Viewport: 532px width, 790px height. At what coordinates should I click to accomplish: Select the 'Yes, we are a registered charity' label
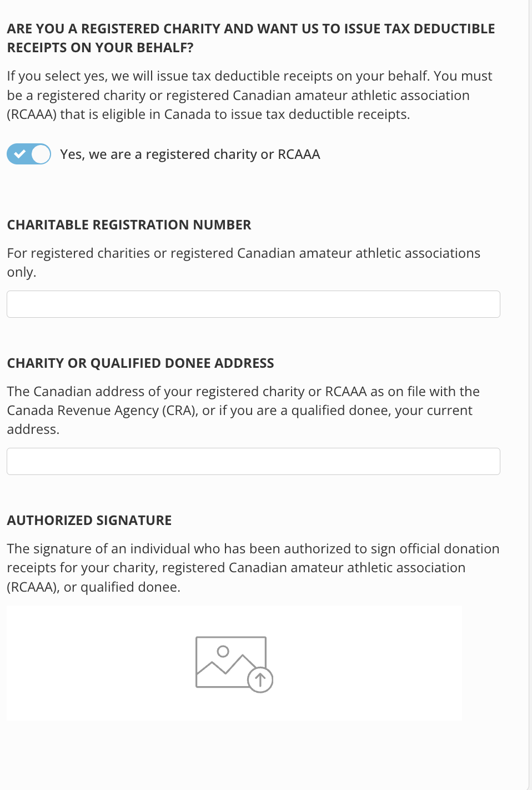[x=190, y=154]
